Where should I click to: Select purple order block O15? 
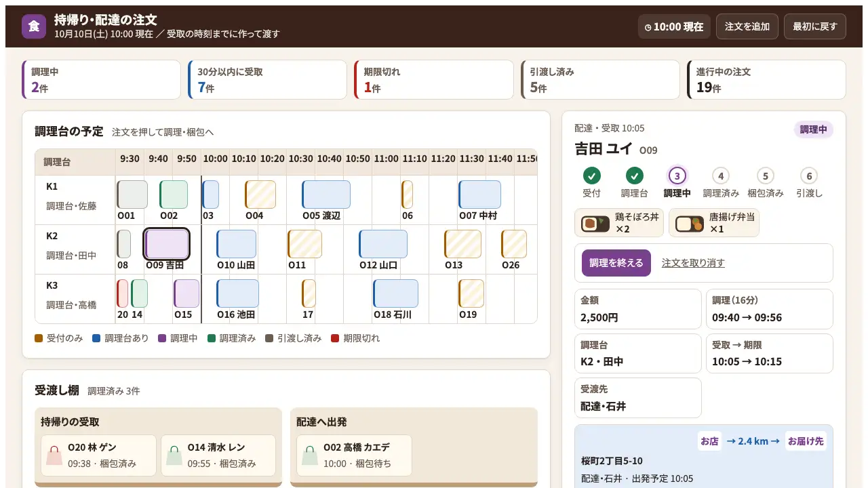coord(186,293)
